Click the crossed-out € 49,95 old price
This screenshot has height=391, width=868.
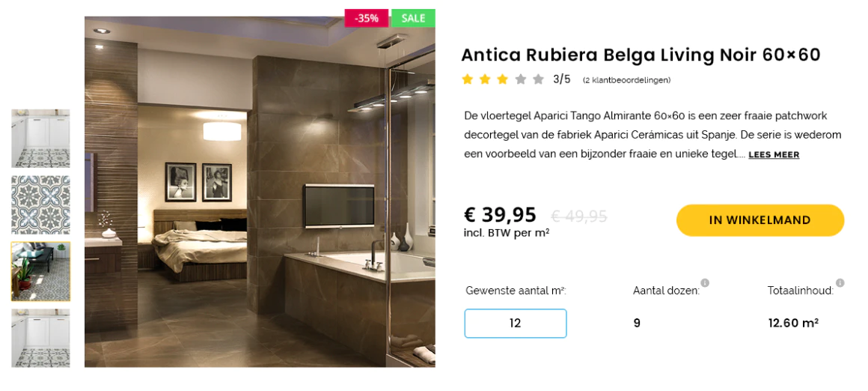click(x=579, y=216)
